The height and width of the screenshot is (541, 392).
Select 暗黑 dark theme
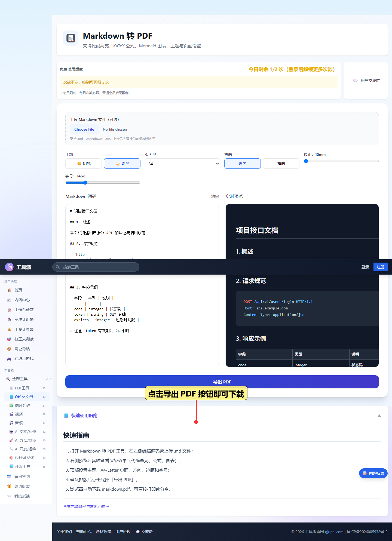tap(122, 164)
